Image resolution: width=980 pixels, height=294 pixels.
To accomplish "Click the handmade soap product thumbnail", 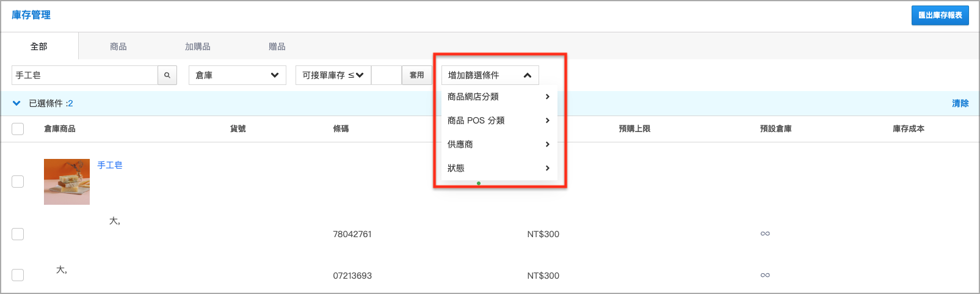I will (x=67, y=182).
